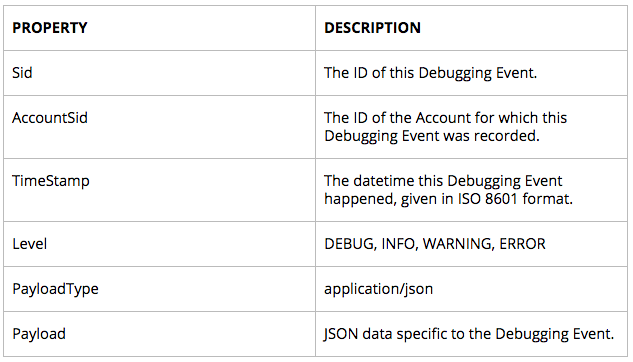Image resolution: width=633 pixels, height=362 pixels.
Task: Click 'Debugging Event was recorded' text line
Action: tap(432, 136)
